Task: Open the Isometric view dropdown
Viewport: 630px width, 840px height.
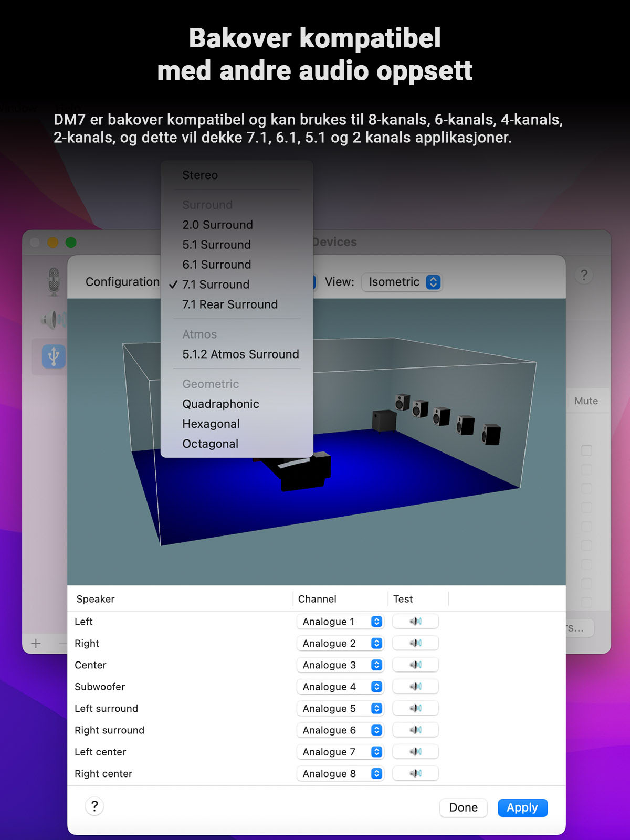Action: click(x=402, y=282)
